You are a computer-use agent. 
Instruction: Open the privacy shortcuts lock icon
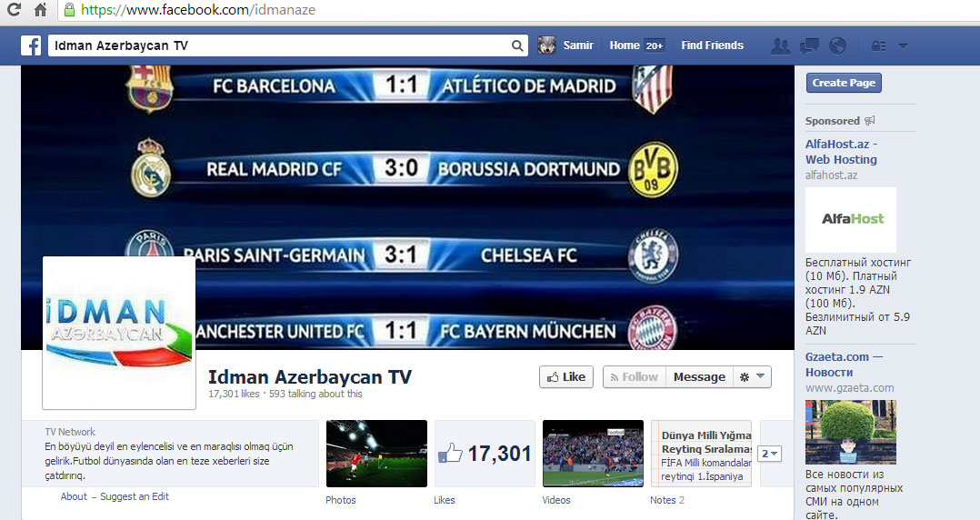coord(878,45)
